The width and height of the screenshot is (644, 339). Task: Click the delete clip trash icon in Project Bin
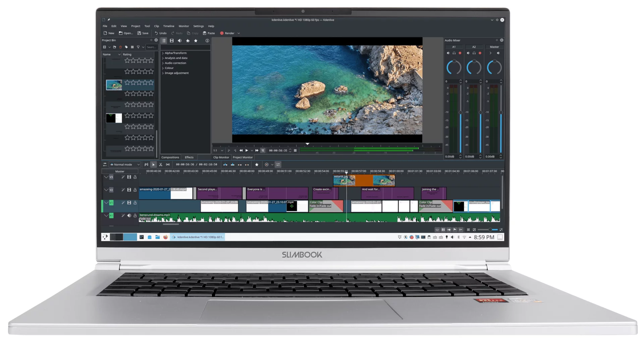(120, 47)
